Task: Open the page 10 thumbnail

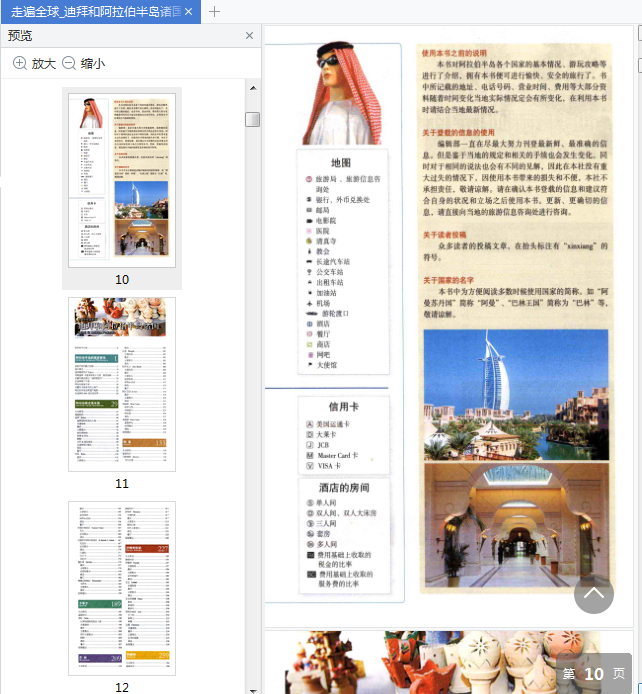Action: click(122, 178)
